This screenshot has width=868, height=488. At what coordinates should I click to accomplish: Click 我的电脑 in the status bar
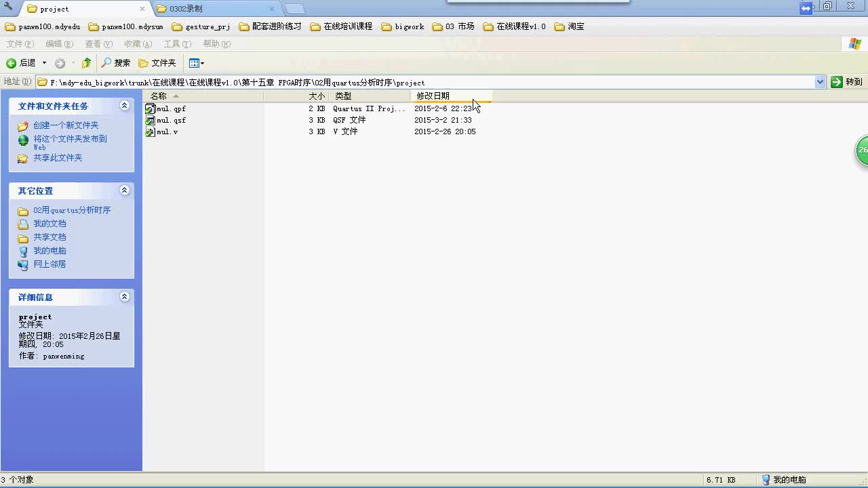[x=784, y=480]
